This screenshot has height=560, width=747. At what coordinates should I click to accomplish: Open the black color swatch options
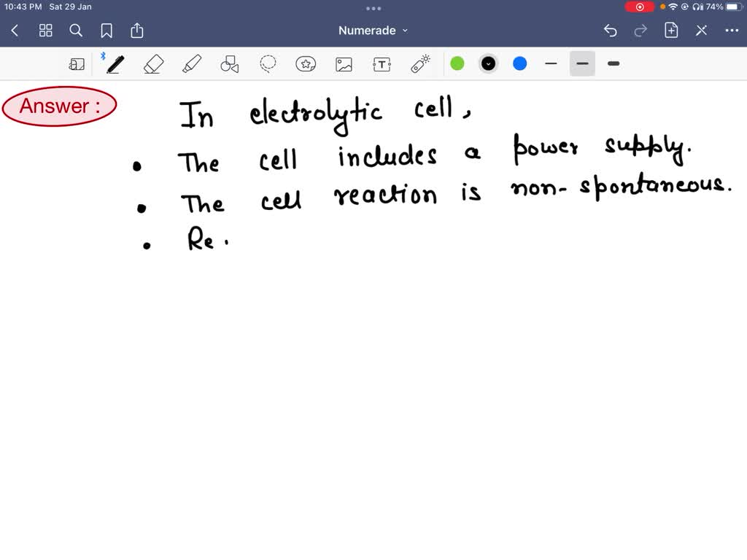[x=488, y=63]
